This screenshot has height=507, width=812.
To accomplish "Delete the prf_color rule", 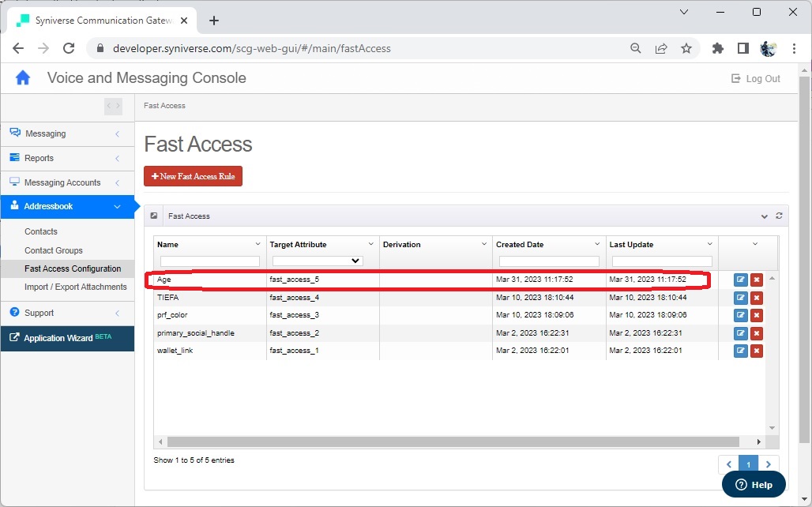I will [x=757, y=315].
